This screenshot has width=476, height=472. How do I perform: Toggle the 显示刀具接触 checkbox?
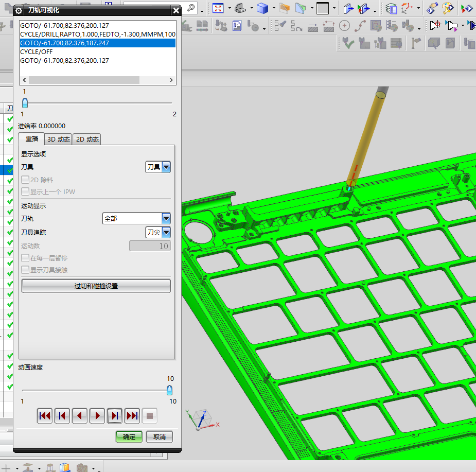(25, 270)
